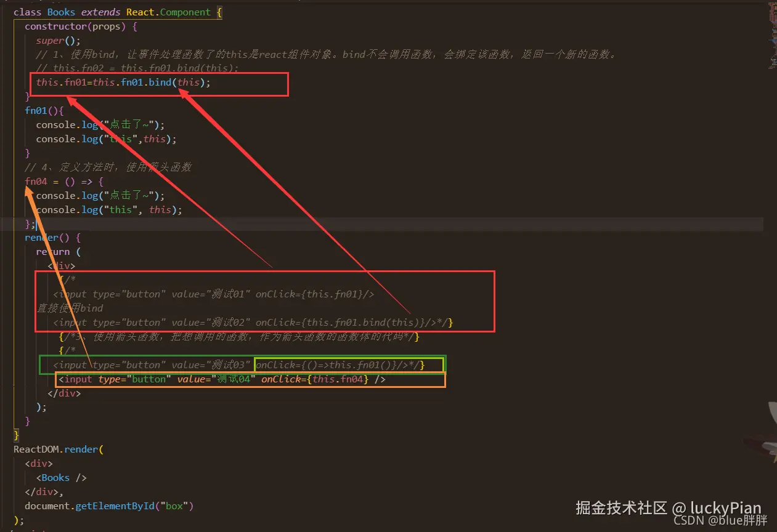
Task: Click the commented input line with 测试01
Action: 214,294
